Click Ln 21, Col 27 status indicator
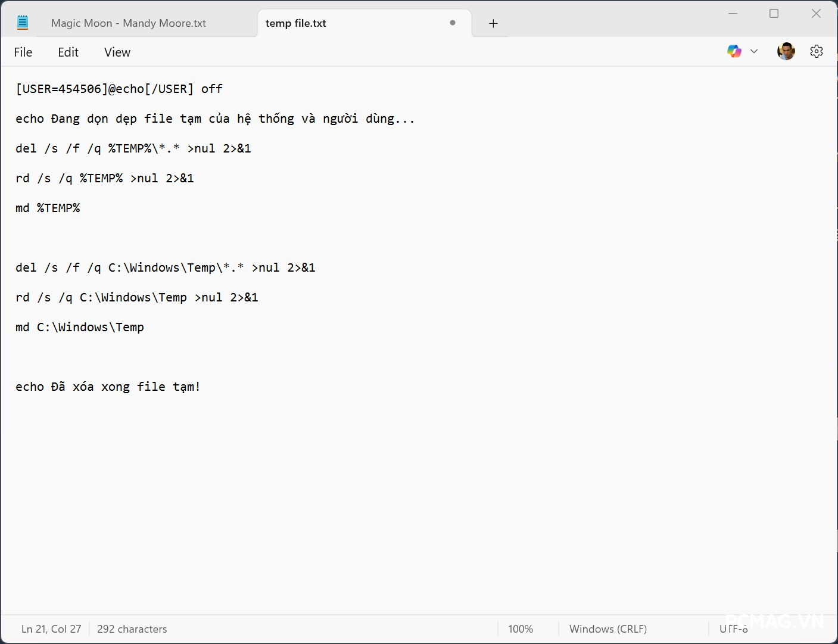The height and width of the screenshot is (644, 838). (x=51, y=629)
